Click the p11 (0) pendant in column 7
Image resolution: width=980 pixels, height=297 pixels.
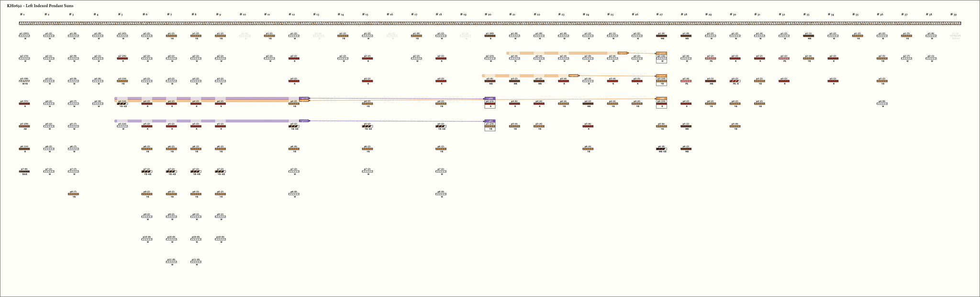[171, 262]
